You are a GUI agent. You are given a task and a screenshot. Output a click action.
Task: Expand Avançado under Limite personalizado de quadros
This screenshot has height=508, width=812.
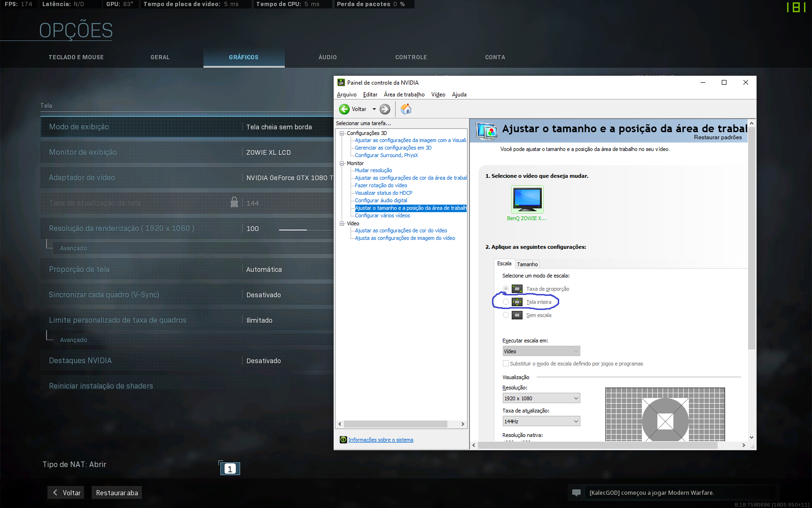(x=73, y=340)
